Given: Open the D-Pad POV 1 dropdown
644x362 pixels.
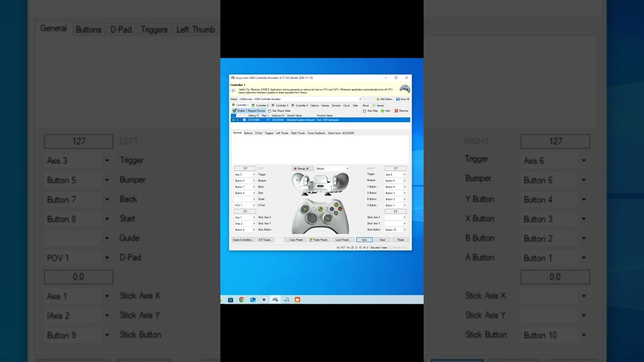Looking at the screenshot, I should click(254, 205).
